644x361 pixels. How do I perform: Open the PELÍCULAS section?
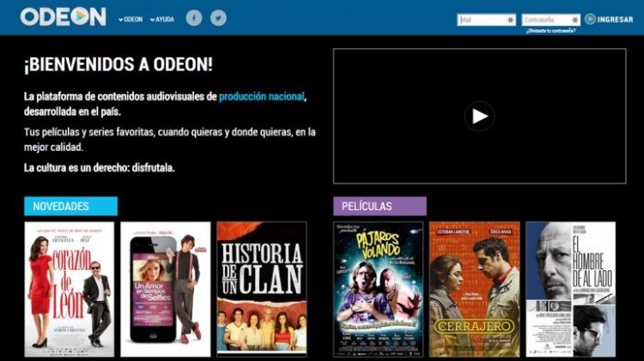tap(380, 206)
